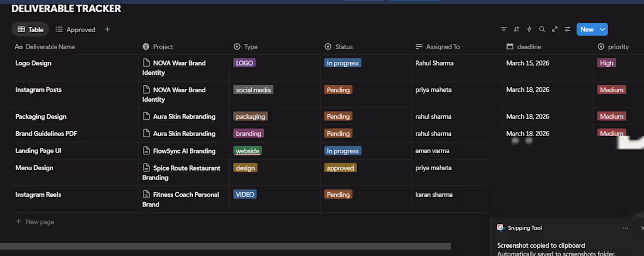Open the lightning bolt automations icon

[x=529, y=29]
